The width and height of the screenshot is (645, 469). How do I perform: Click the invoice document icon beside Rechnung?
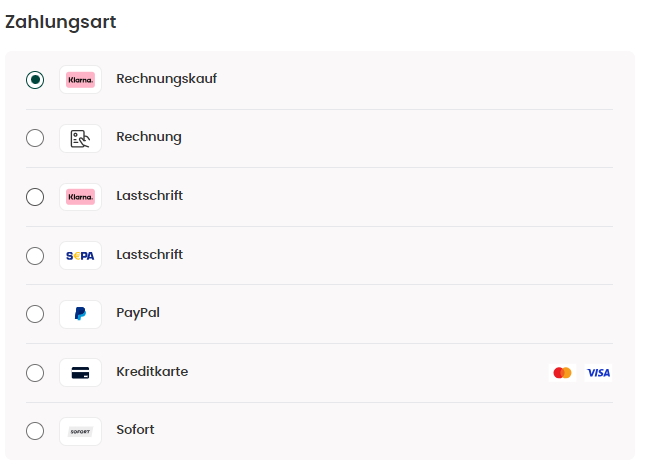point(80,138)
